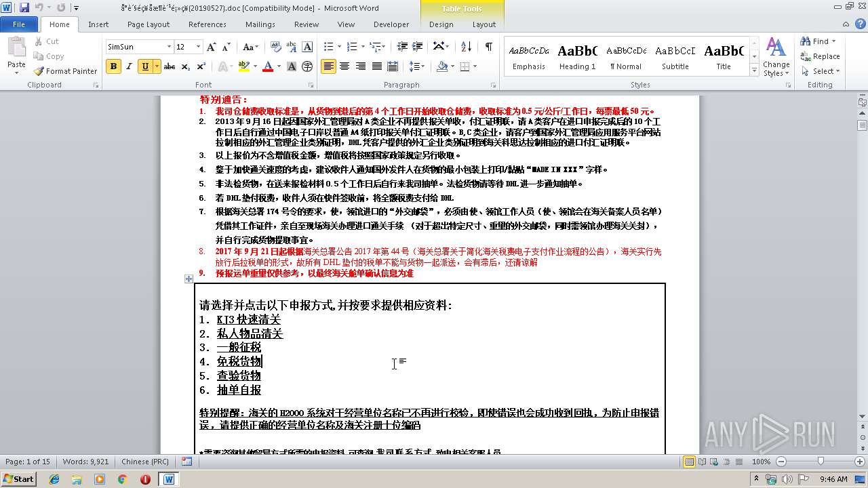
Task: Open the Line Spacing dropdown
Action: [417, 66]
